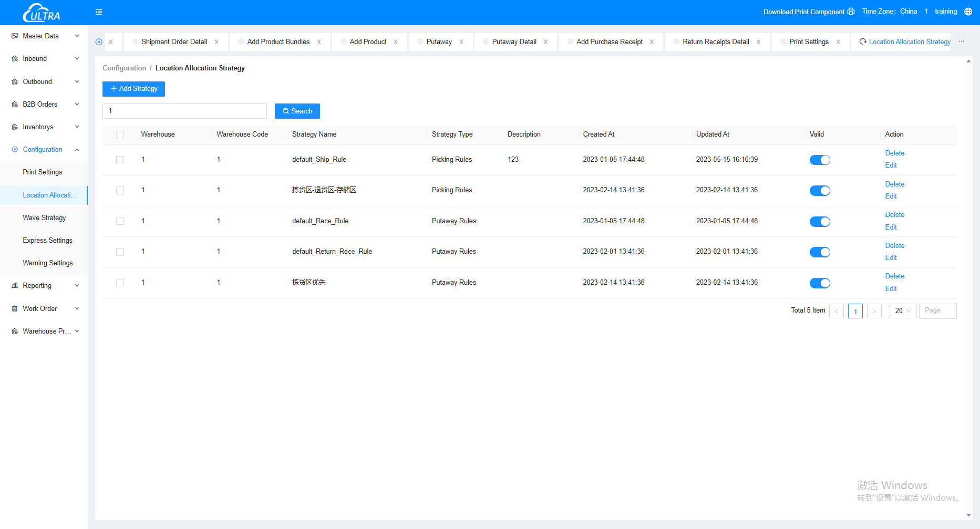Switch to the Shipment Order Detail tab

pyautogui.click(x=174, y=42)
